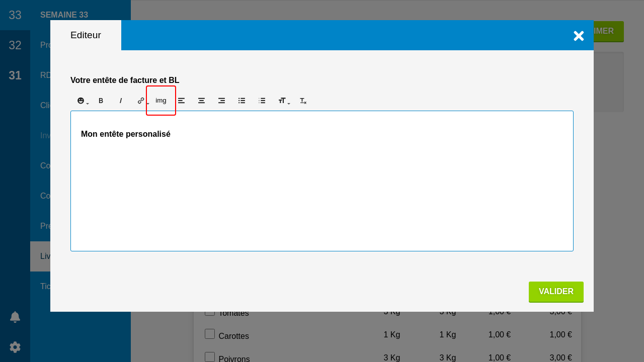Viewport: 644px width, 362px height.
Task: Toggle italic formatting
Action: (121, 101)
